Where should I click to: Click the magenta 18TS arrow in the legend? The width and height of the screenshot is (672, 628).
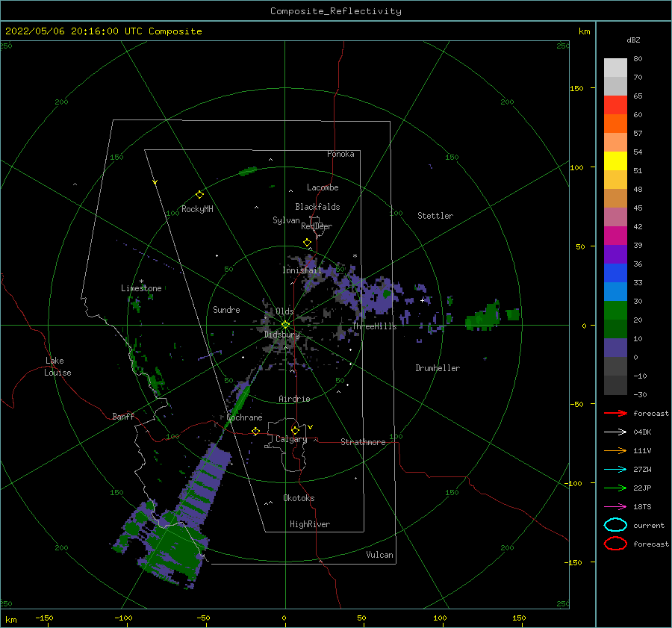(x=615, y=507)
